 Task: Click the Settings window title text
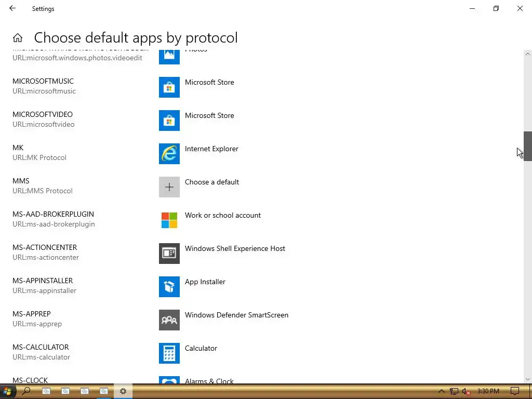43,9
